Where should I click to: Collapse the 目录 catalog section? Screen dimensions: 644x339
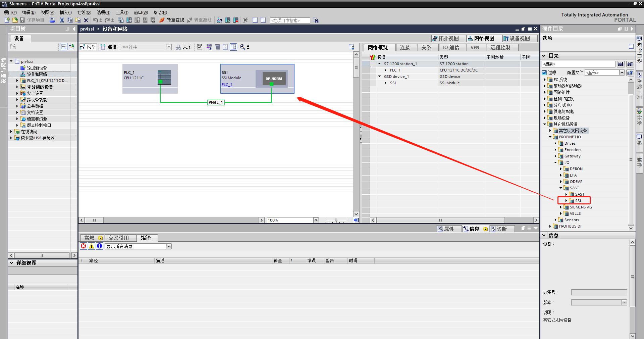coord(544,56)
